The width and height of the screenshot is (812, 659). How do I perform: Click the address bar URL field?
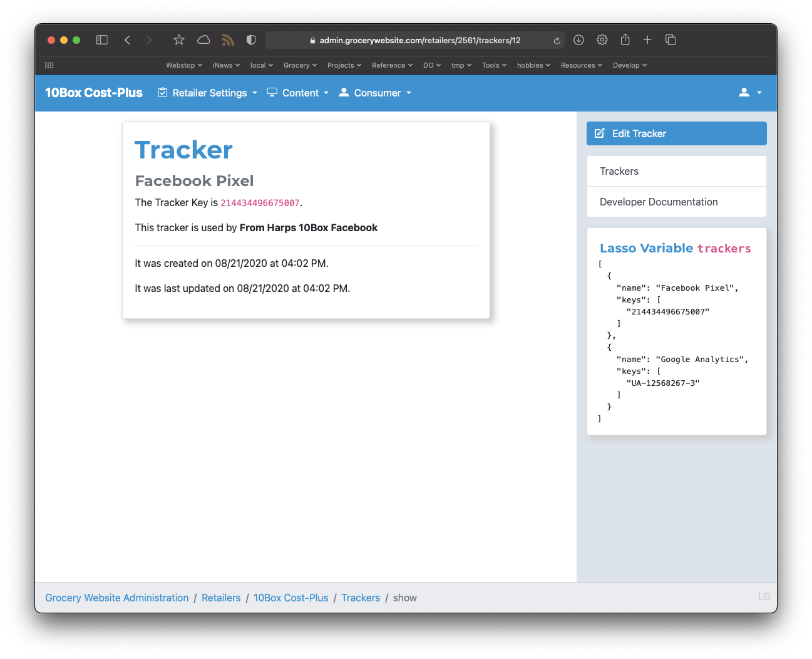coord(414,40)
